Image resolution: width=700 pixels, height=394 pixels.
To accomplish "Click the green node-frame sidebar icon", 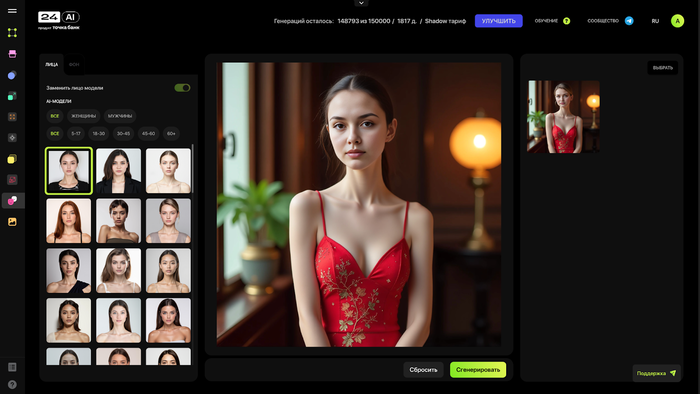I will [x=12, y=32].
